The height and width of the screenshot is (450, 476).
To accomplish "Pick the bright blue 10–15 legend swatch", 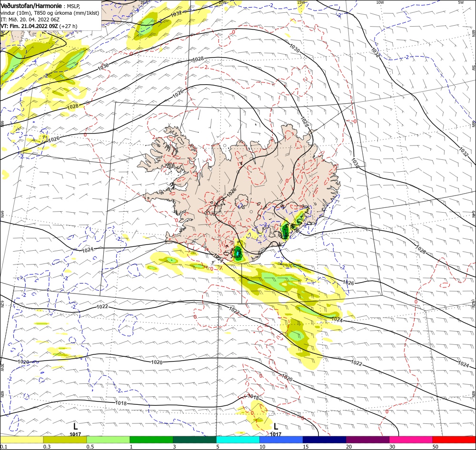I will pyautogui.click(x=281, y=440).
